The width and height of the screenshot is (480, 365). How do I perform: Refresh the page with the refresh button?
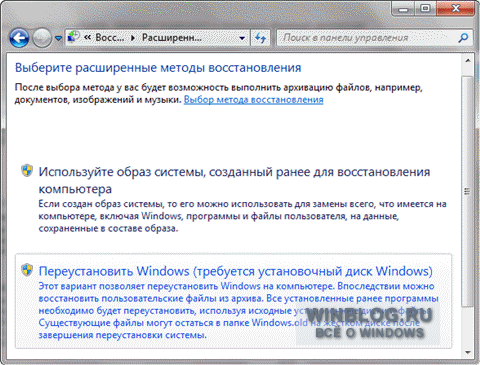(x=260, y=38)
